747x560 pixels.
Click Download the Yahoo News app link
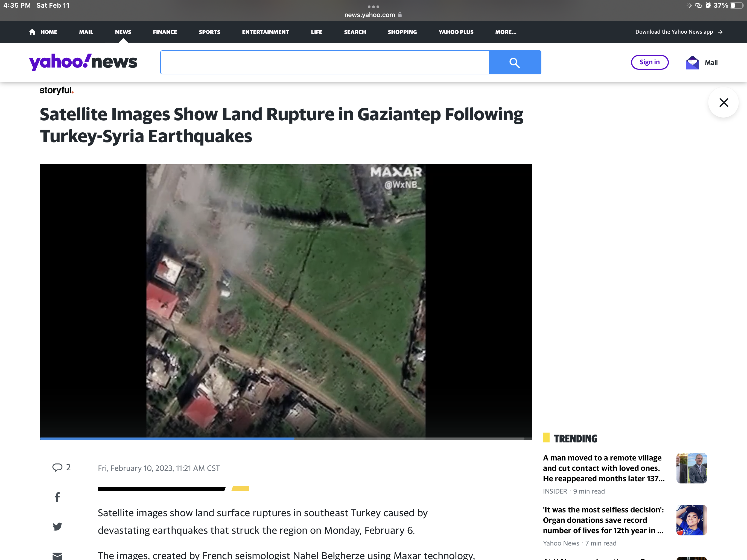674,32
